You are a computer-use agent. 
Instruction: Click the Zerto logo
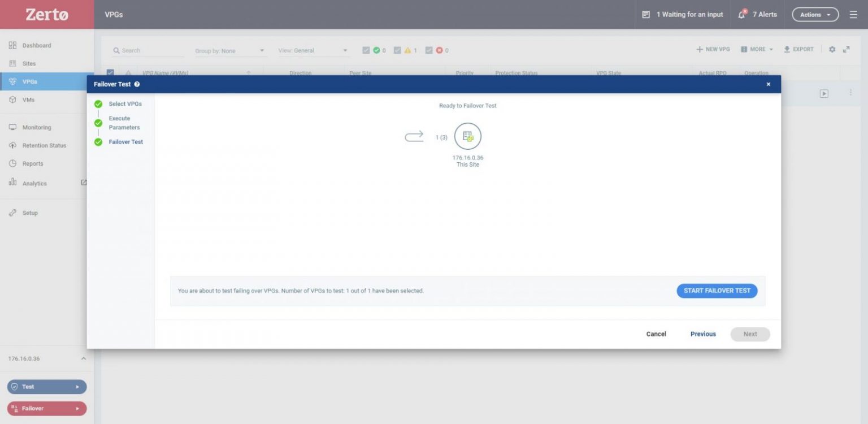point(47,15)
